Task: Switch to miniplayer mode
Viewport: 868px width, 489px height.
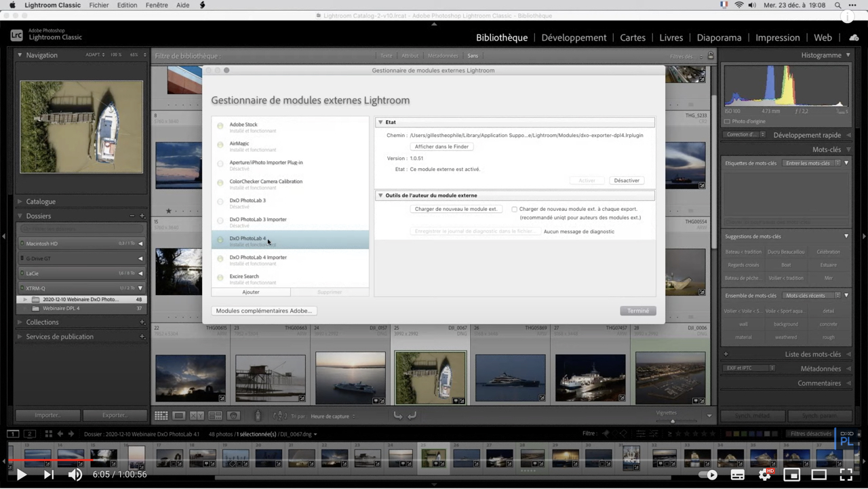Action: pos(791,475)
